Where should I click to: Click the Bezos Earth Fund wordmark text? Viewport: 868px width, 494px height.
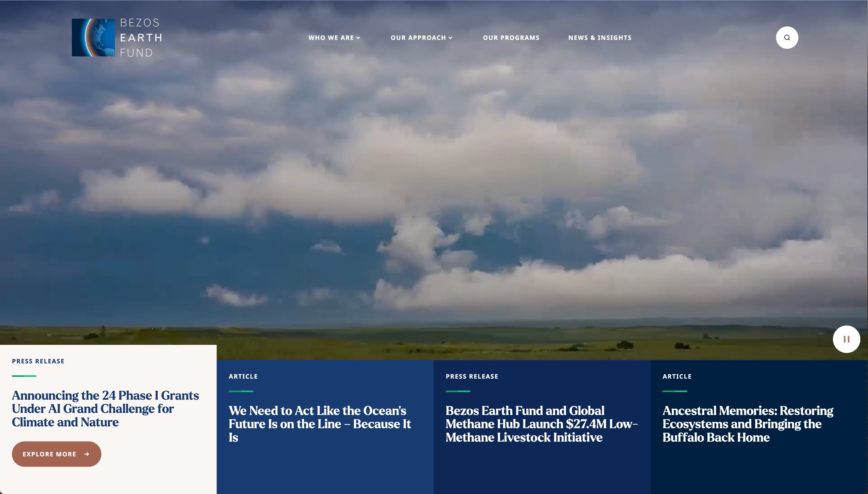[x=141, y=38]
